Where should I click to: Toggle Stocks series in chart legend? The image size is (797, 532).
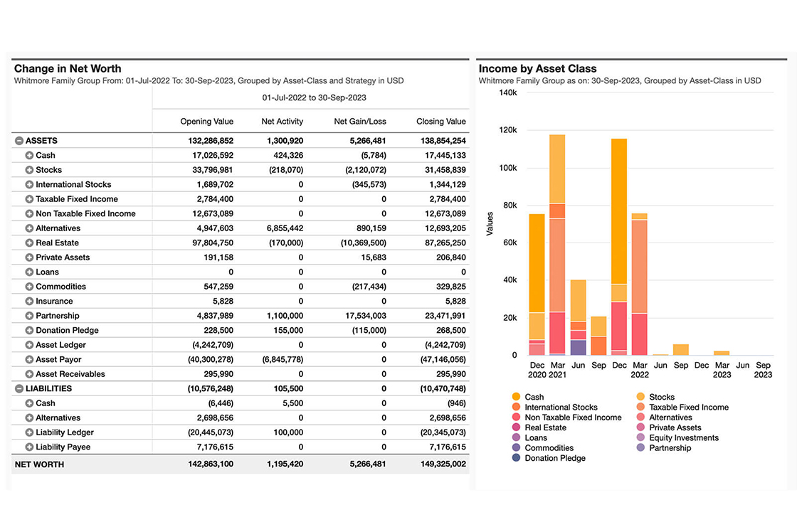[x=661, y=398]
